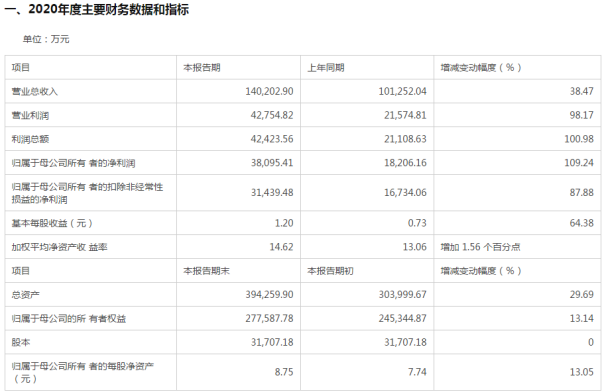Click the 营业总收入 row label
Screen dimensions: 602x392
[35, 91]
